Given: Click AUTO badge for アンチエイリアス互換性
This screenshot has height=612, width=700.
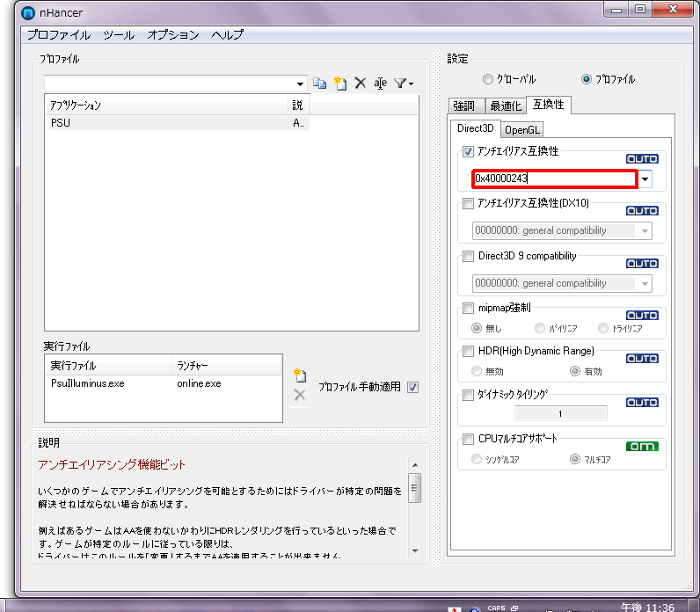Looking at the screenshot, I should click(x=642, y=159).
